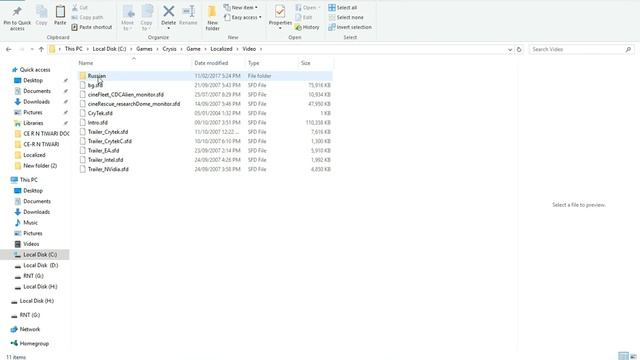Click the Delete icon in ribbon
Viewport: 640px width, 360px height.
point(169,11)
